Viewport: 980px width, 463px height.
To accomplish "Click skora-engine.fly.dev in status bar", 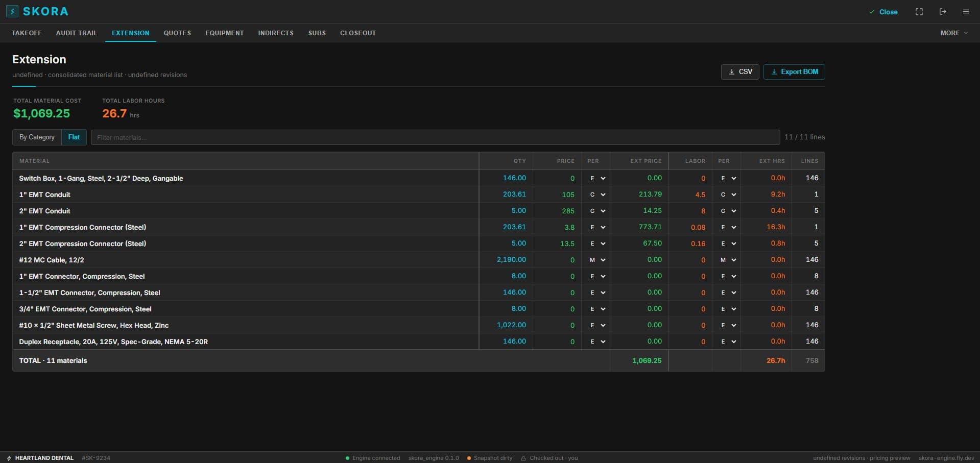I will click(946, 458).
